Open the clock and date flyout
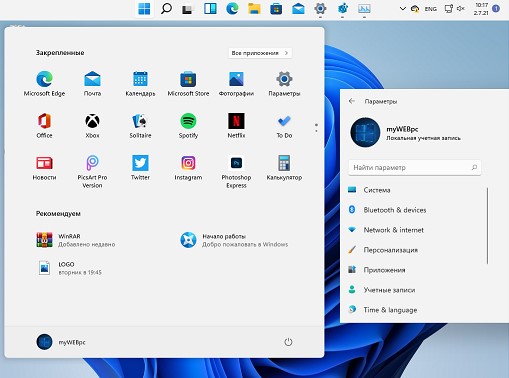This screenshot has height=378, width=509. pos(481,9)
